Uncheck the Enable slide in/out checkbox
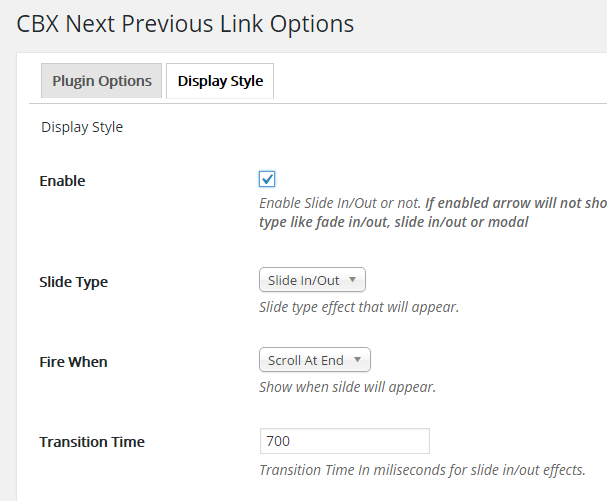607x501 pixels. pos(267,179)
